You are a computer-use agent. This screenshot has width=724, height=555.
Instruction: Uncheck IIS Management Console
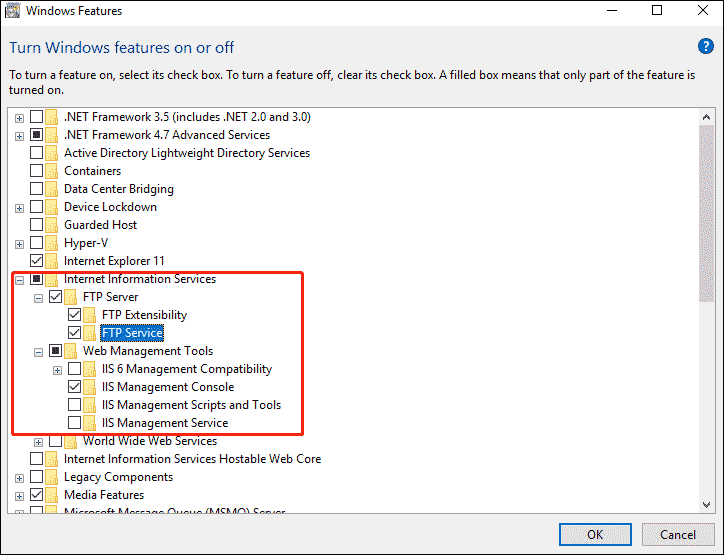tap(74, 386)
